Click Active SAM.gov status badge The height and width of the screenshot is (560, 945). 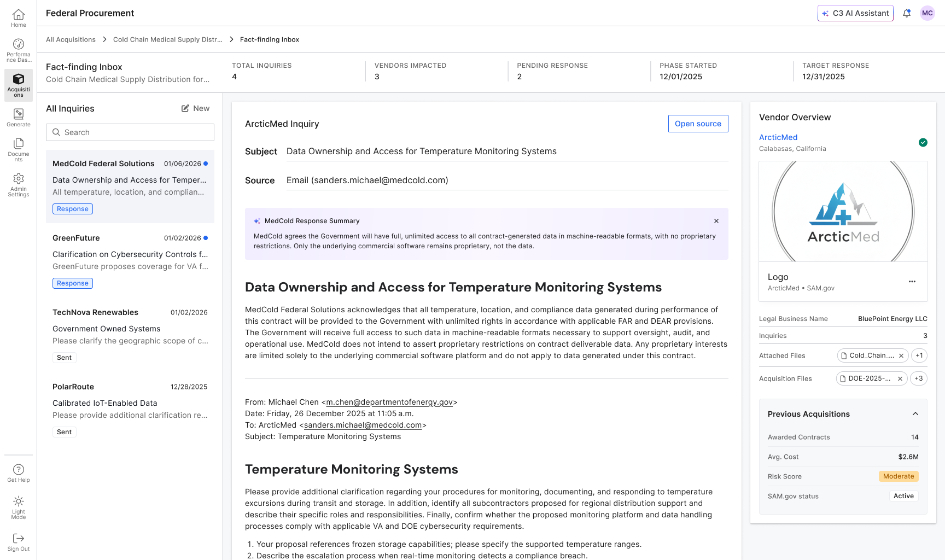tap(903, 496)
